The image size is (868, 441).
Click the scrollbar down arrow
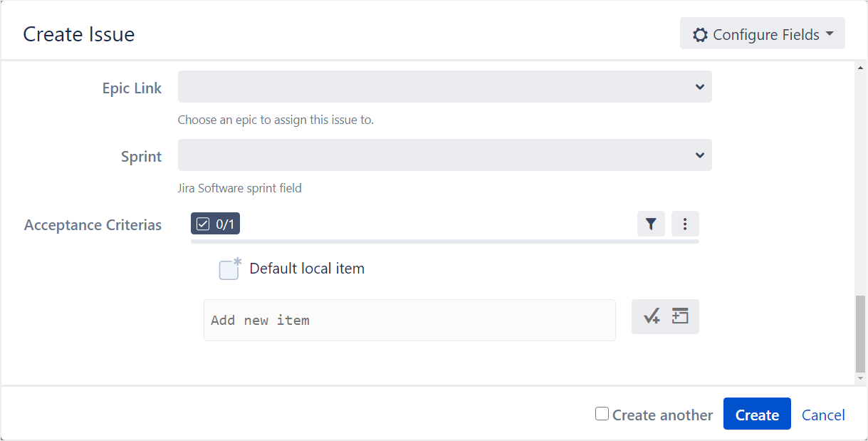(861, 378)
